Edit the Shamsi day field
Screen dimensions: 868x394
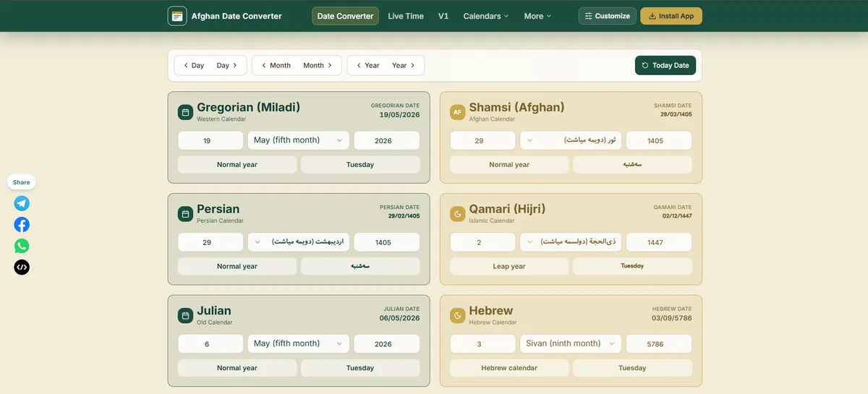(x=482, y=140)
